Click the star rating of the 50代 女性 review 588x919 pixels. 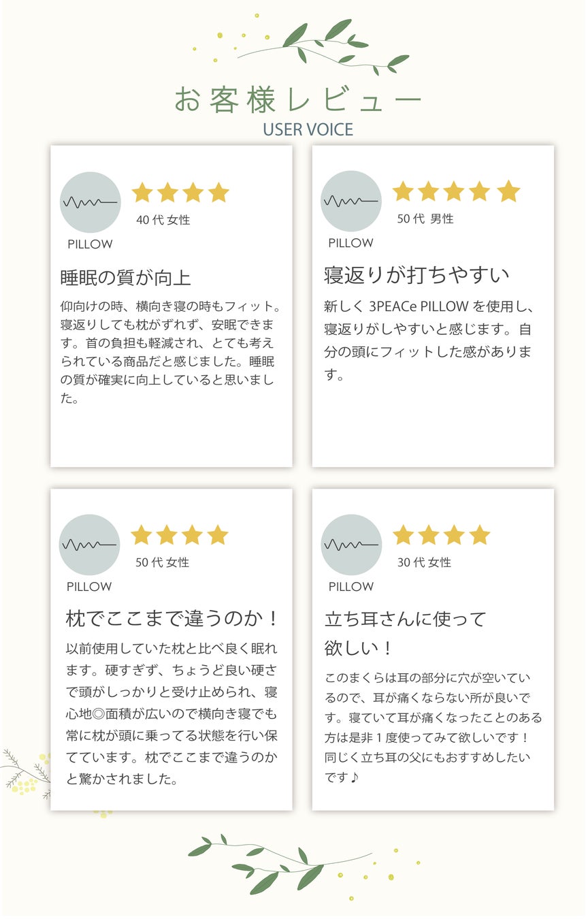pos(180,535)
